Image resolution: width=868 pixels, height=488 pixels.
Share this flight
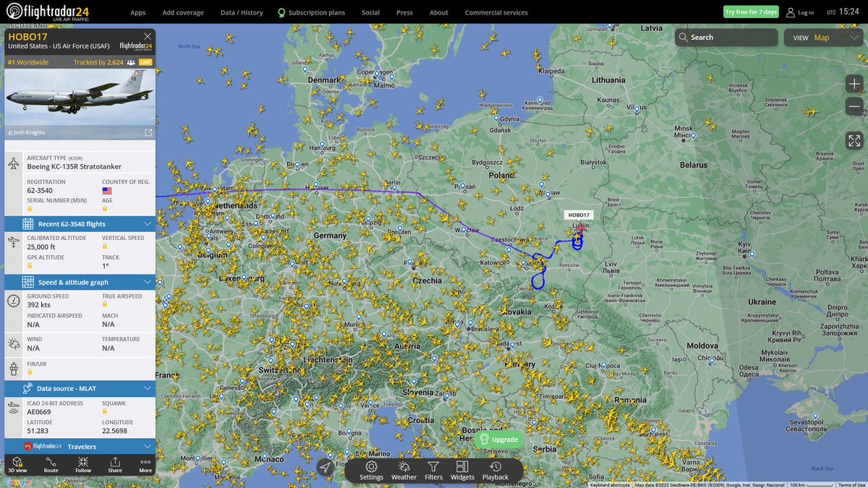click(115, 465)
